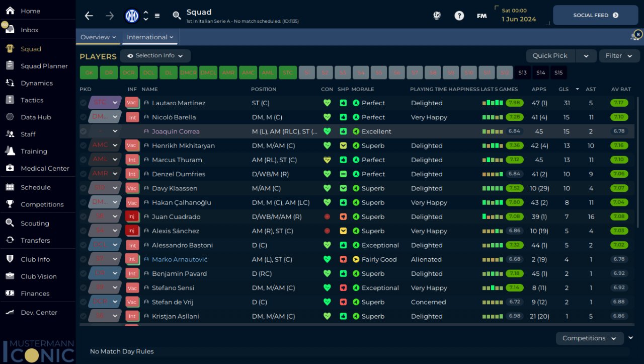
Task: Sort the table by GLS column
Action: tap(563, 89)
